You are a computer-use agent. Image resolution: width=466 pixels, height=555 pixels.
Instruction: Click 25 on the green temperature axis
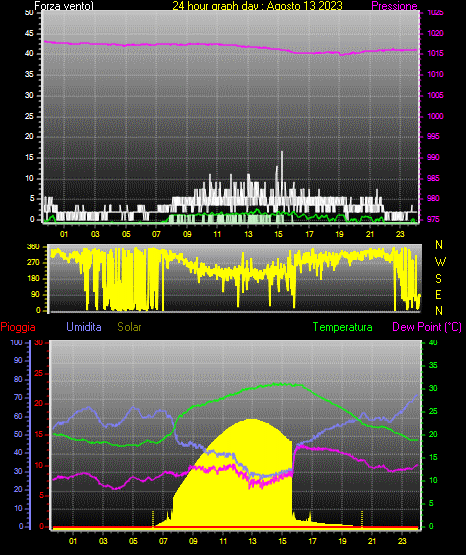(433, 411)
